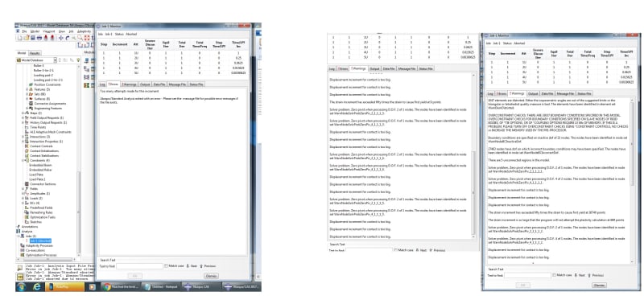Collapse the Constraints (4) node
This screenshot has width=644, height=296.
point(23,160)
